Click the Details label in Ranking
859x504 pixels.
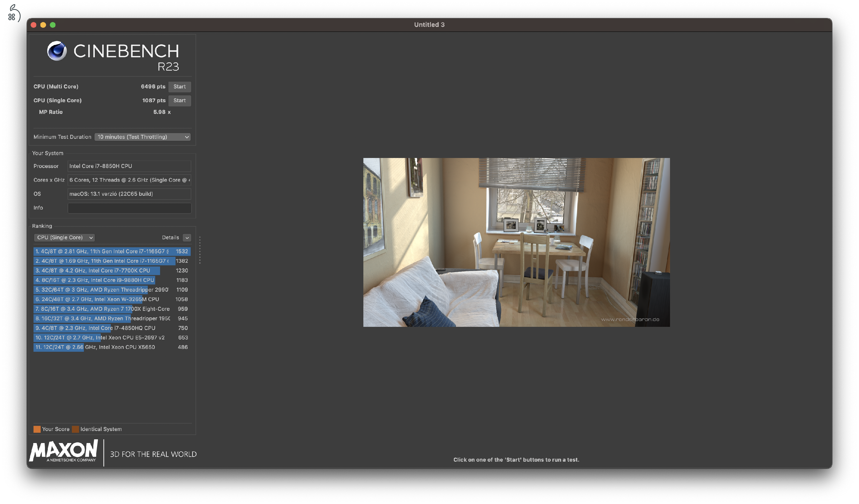point(170,238)
